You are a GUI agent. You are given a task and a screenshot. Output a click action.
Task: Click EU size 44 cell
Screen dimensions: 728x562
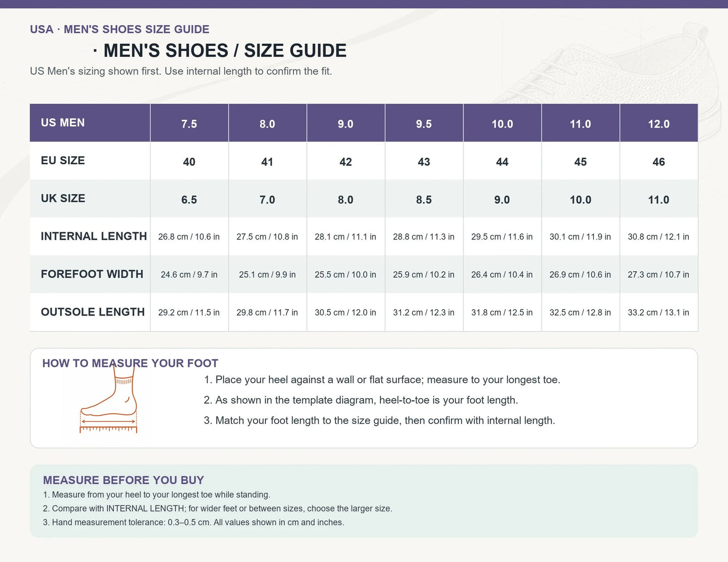click(502, 162)
